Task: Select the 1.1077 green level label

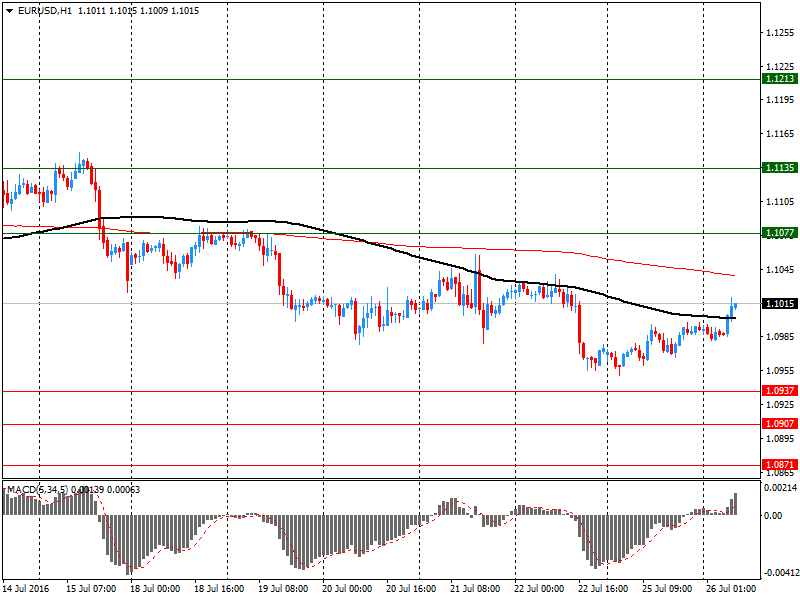Action: tap(780, 233)
